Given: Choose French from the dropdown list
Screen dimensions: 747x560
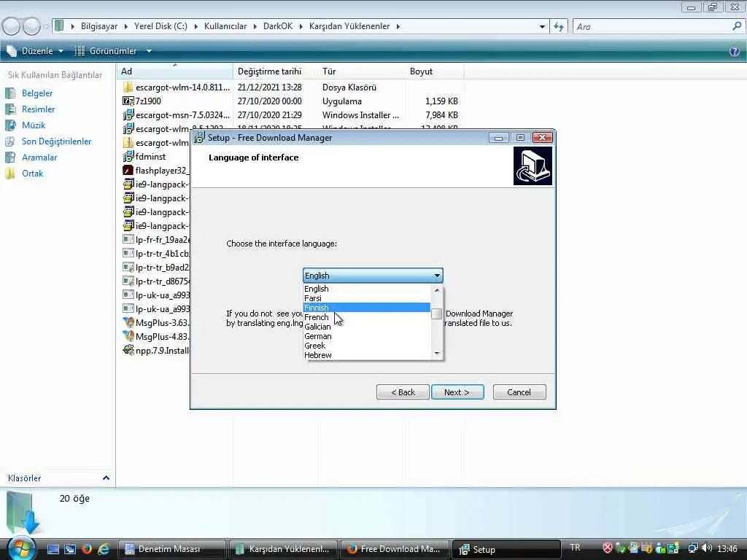Looking at the screenshot, I should pos(366,317).
